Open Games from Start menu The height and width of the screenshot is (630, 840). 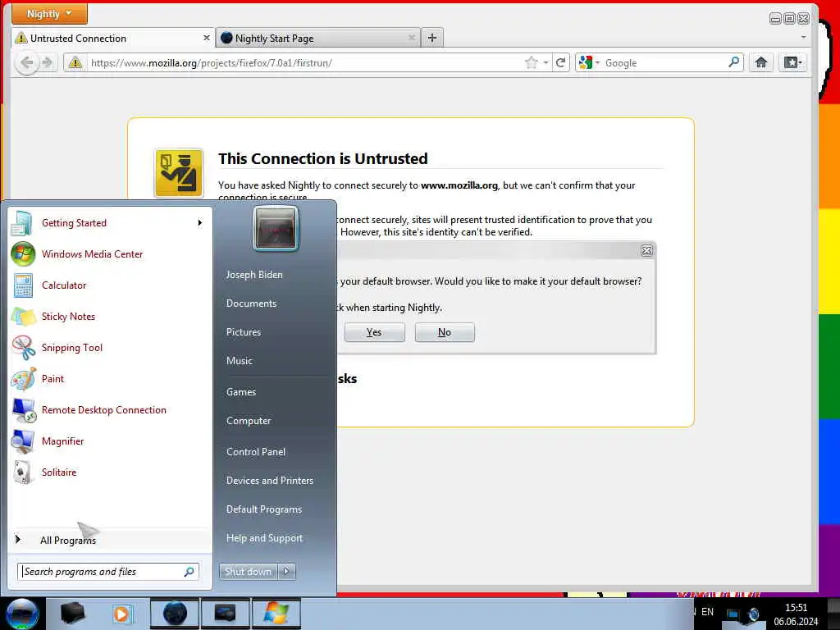(x=241, y=391)
